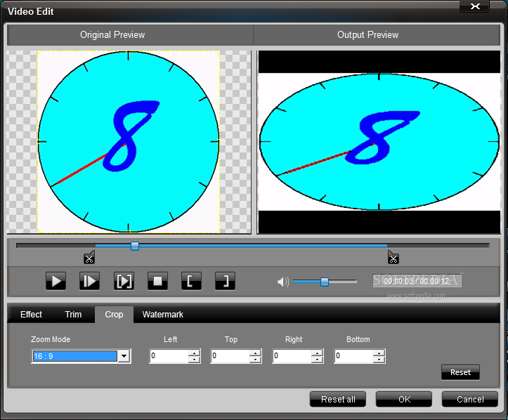Switch to the Trim tab
Viewport: 508px width, 420px height.
73,315
